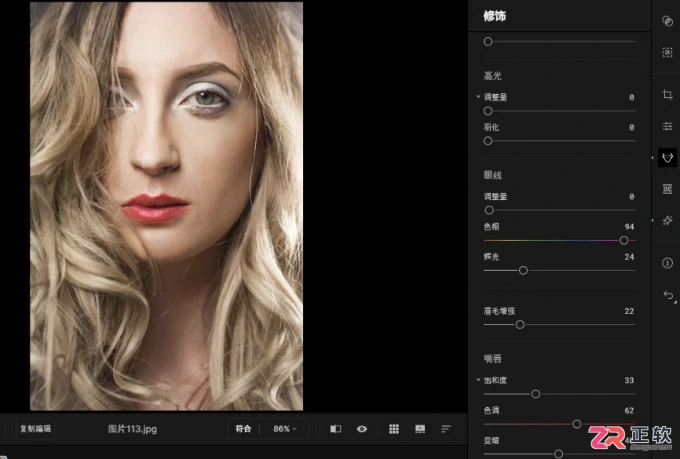Click the undo history arrow icon
Viewport: 680px width, 459px height.
[668, 296]
